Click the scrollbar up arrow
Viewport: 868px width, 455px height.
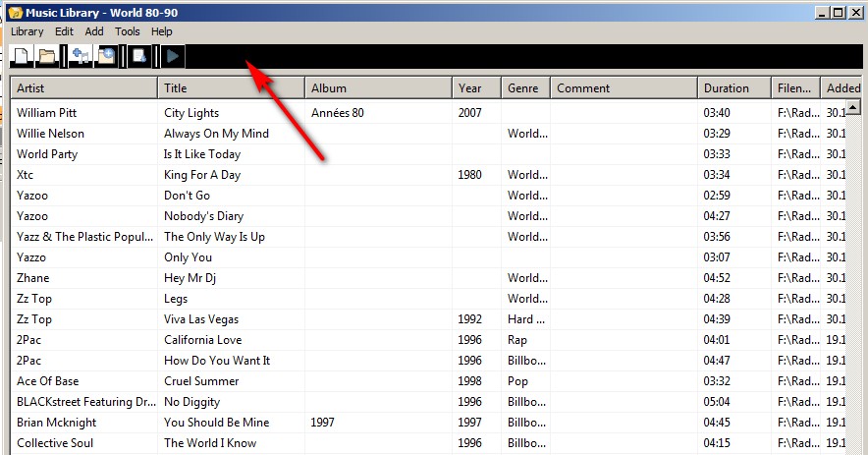pos(853,108)
